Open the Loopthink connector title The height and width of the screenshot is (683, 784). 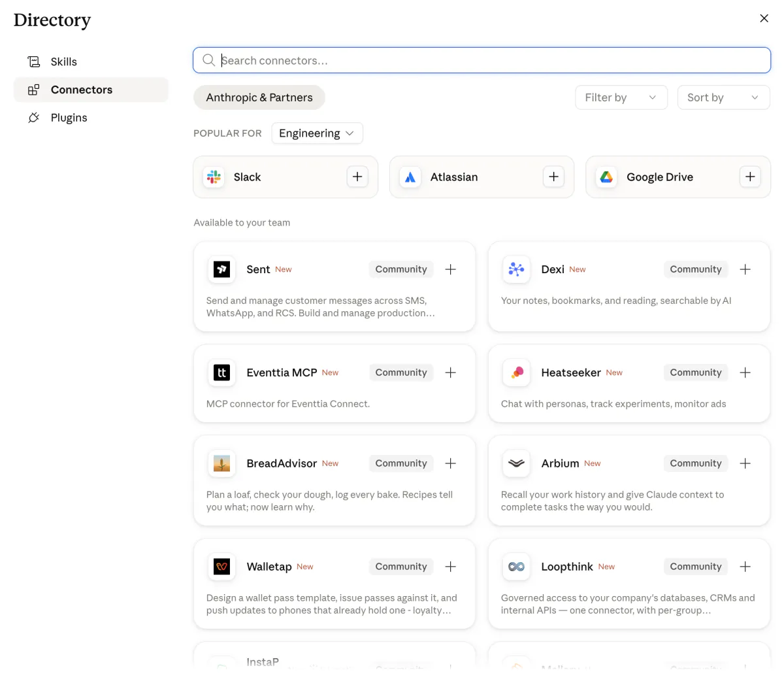tap(567, 567)
